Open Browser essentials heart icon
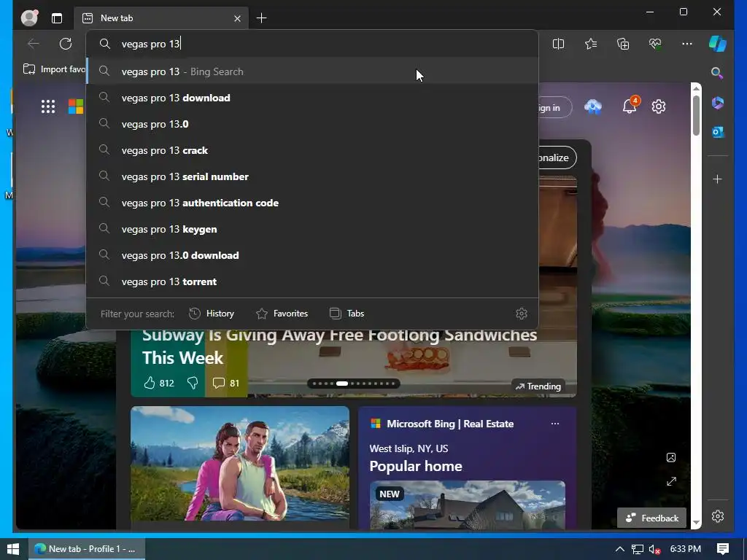The width and height of the screenshot is (747, 560). pyautogui.click(x=655, y=44)
